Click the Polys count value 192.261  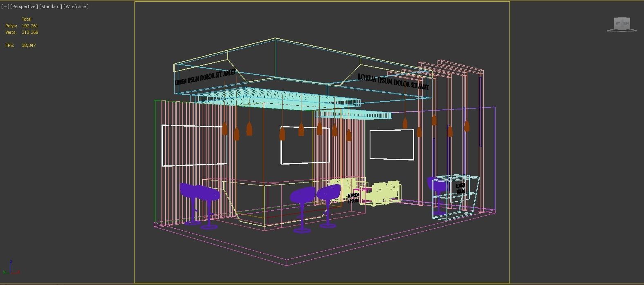[30, 26]
